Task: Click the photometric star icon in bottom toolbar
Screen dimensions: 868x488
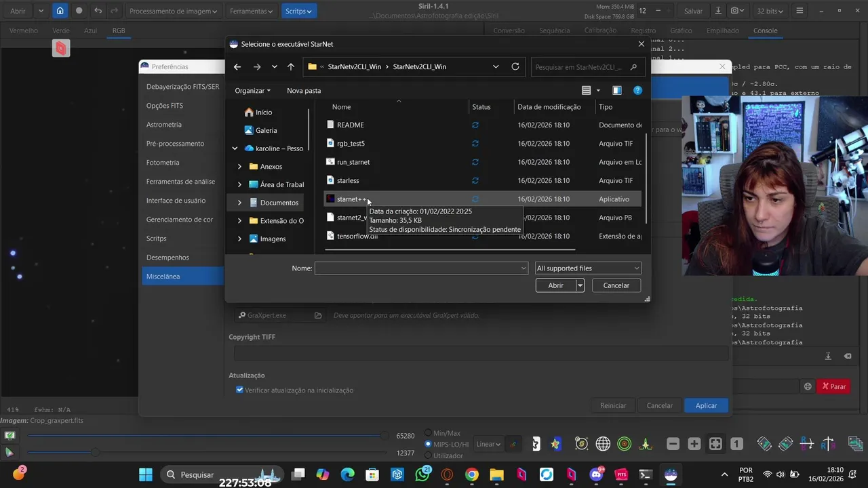Action: tap(556, 444)
